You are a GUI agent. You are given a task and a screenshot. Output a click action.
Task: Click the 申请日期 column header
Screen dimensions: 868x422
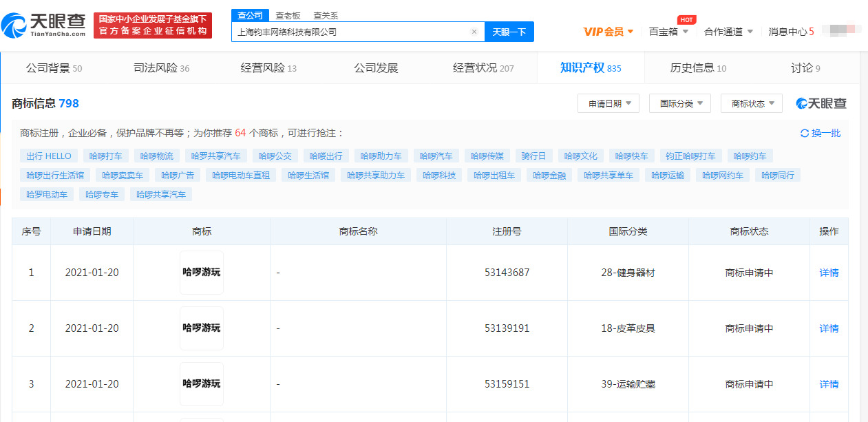pyautogui.click(x=92, y=231)
